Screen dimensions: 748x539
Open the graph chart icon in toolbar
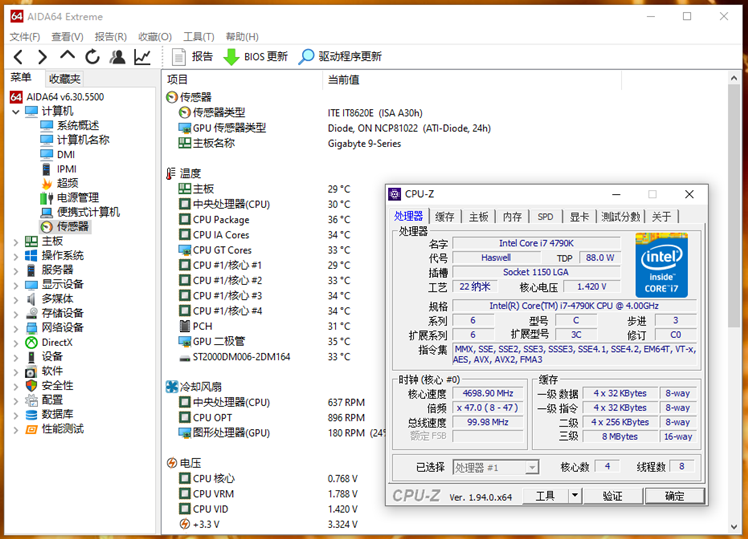[142, 57]
